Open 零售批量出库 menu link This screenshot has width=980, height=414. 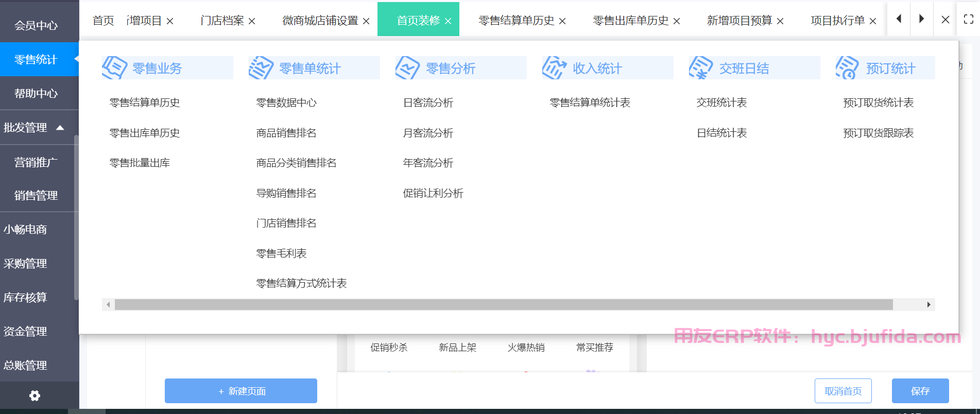click(x=140, y=163)
